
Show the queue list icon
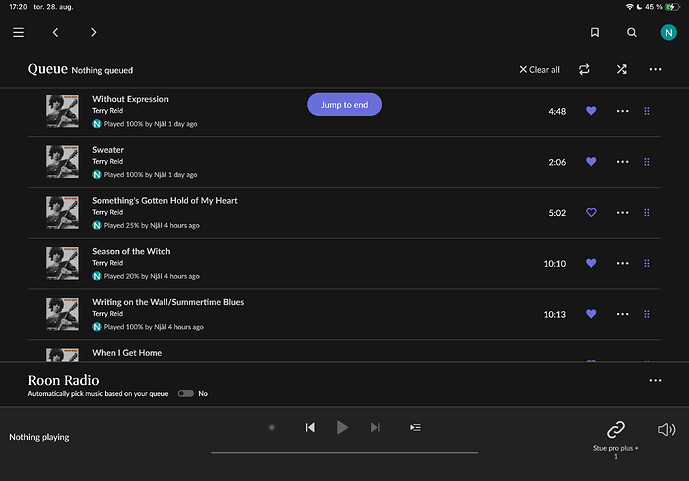415,427
